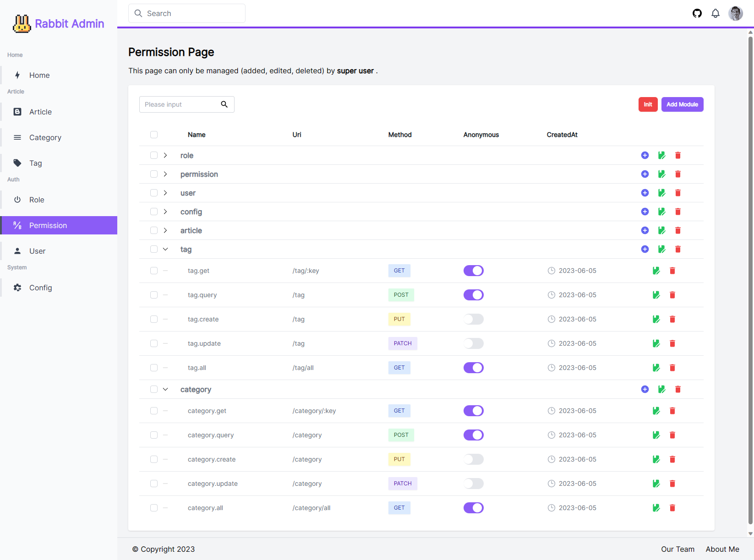Screen dimensions: 754x560
Task: Disable anonymous access for tag.get
Action: click(x=474, y=271)
